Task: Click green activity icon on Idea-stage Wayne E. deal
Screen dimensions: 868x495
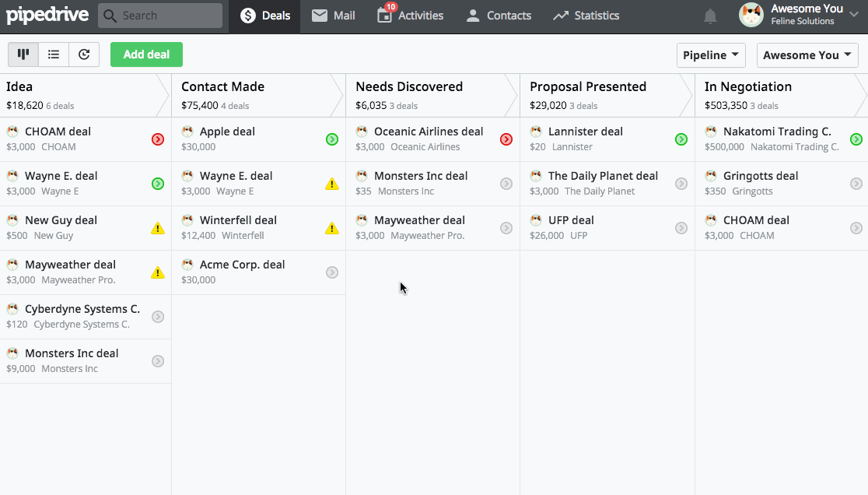Action: (x=158, y=184)
